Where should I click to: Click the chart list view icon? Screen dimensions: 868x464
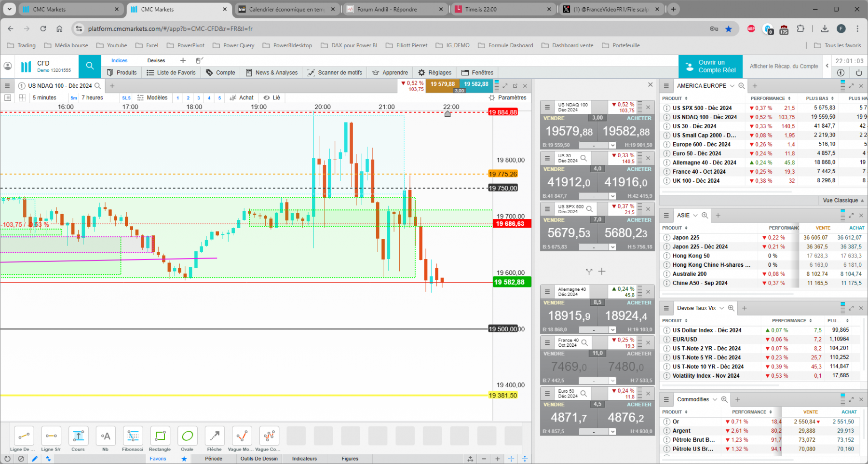click(x=8, y=97)
